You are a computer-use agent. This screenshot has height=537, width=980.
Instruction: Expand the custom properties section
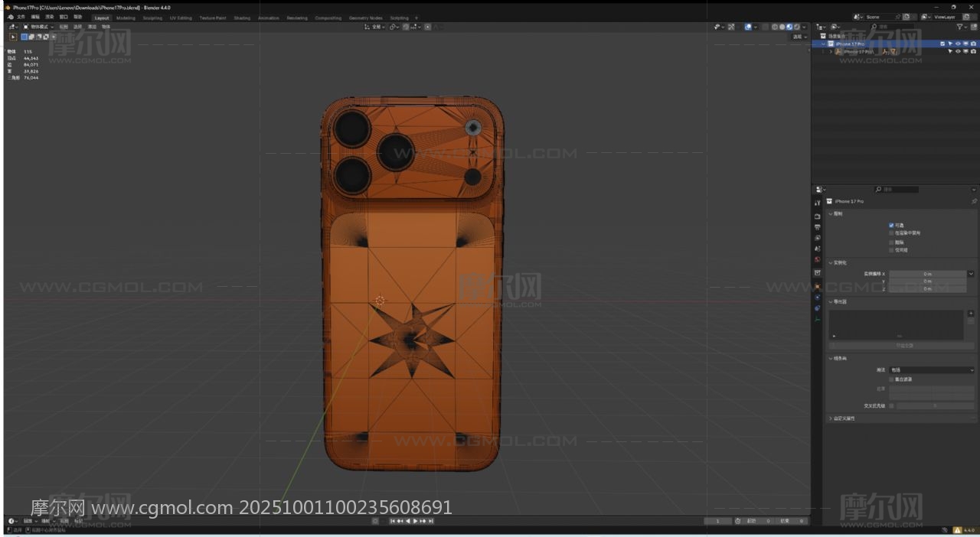[x=831, y=418]
